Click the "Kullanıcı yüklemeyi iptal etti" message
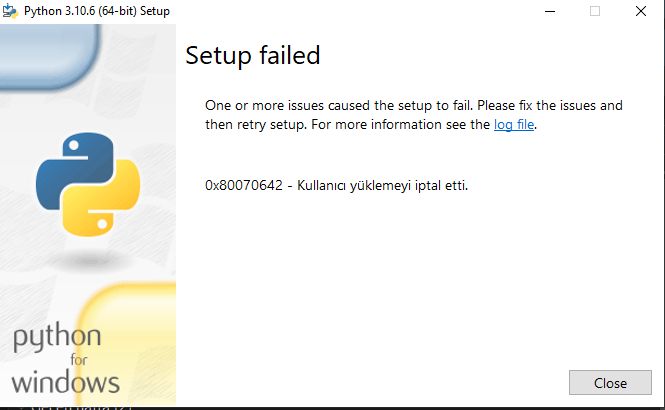The width and height of the screenshot is (665, 410). (382, 185)
